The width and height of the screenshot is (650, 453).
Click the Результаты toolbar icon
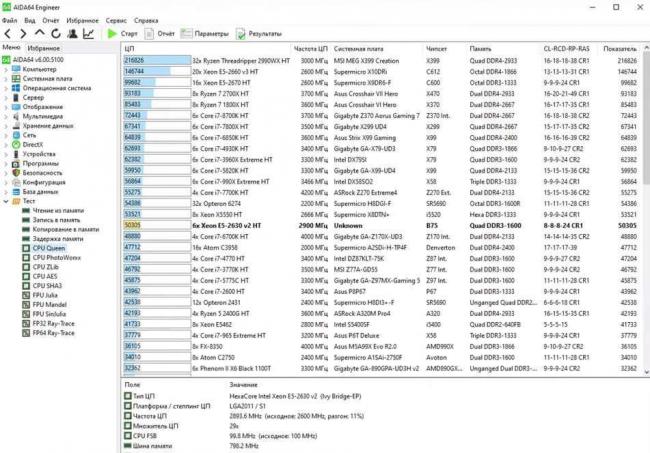(240, 34)
